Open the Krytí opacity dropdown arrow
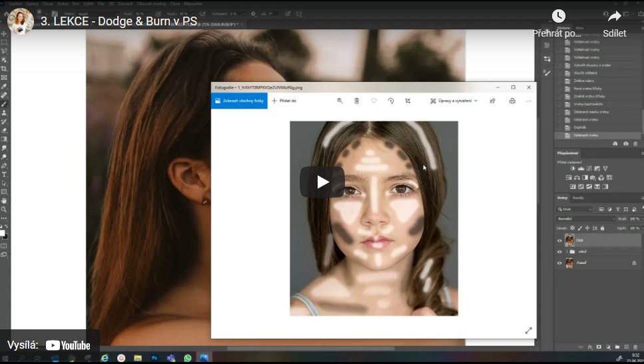Image resolution: width=644 pixels, height=364 pixels. coord(642,219)
